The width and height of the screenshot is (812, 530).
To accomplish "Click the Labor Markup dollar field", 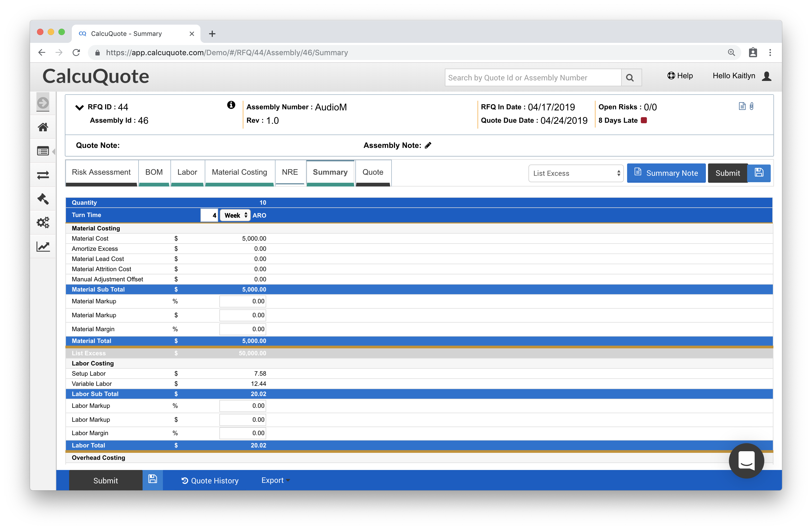I will click(243, 420).
